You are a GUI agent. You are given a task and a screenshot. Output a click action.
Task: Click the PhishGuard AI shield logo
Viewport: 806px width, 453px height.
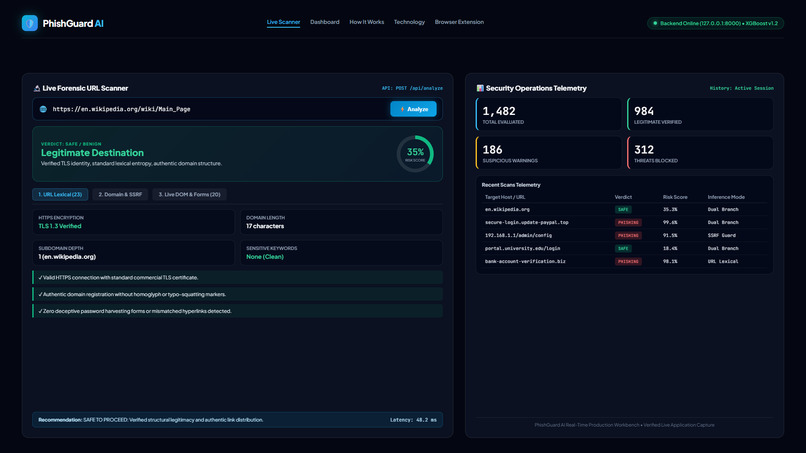[x=30, y=23]
